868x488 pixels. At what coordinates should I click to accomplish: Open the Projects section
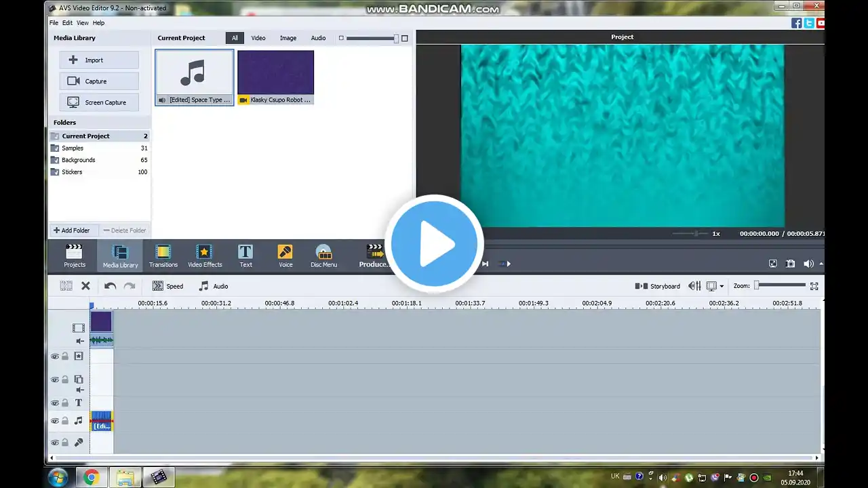point(75,256)
